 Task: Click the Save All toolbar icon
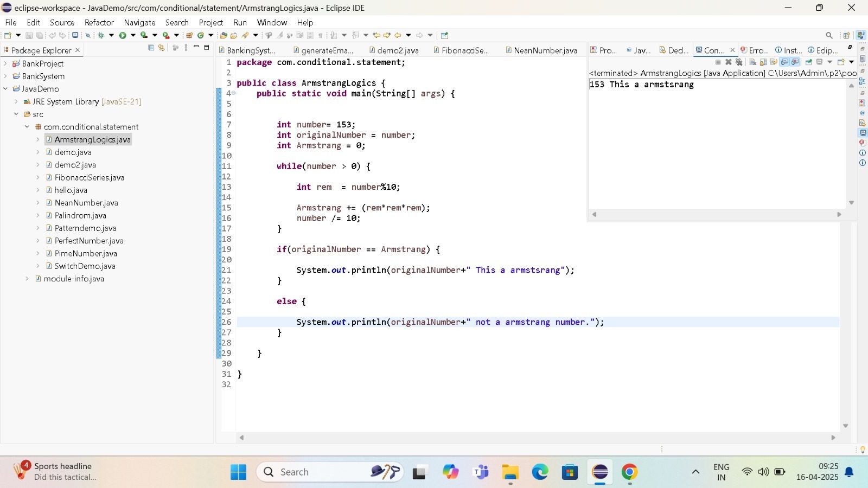click(x=40, y=35)
